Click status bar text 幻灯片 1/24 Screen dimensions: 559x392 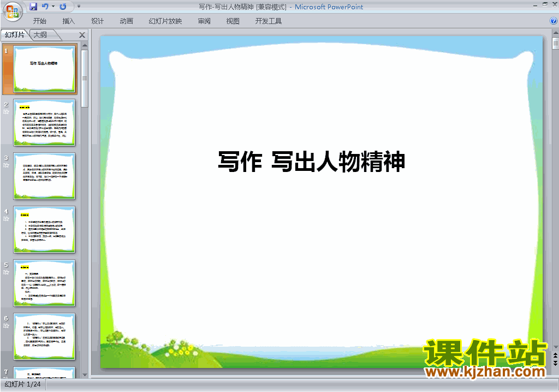pyautogui.click(x=22, y=384)
